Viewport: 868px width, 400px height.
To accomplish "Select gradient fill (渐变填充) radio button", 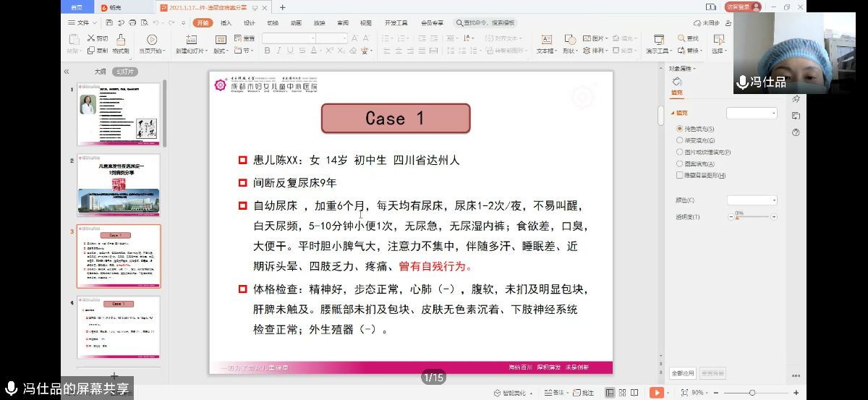I will point(679,140).
